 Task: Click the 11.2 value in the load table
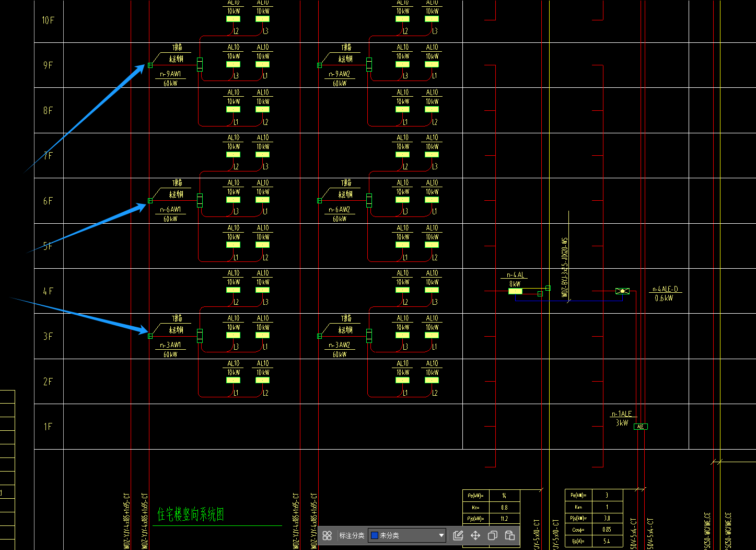(504, 519)
